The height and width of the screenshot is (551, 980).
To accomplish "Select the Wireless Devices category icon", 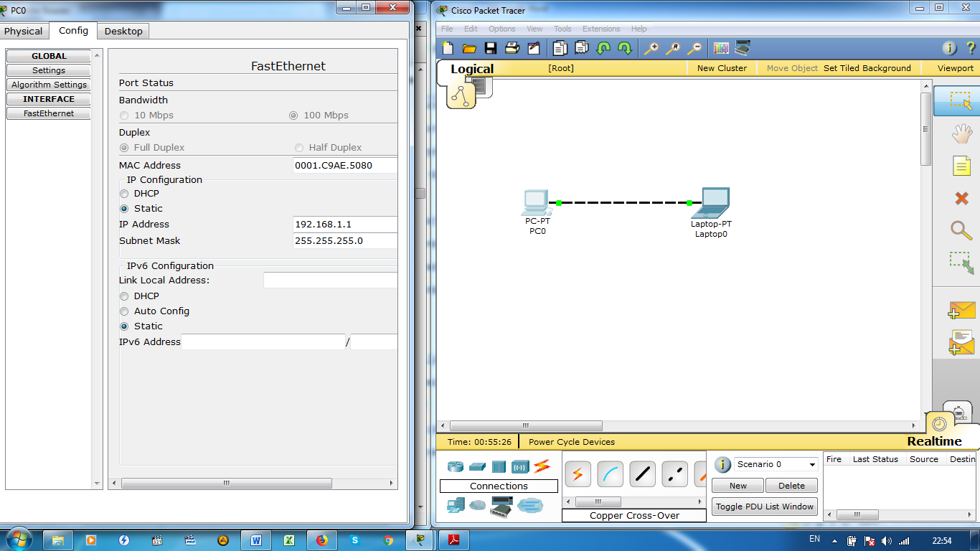I will point(520,466).
